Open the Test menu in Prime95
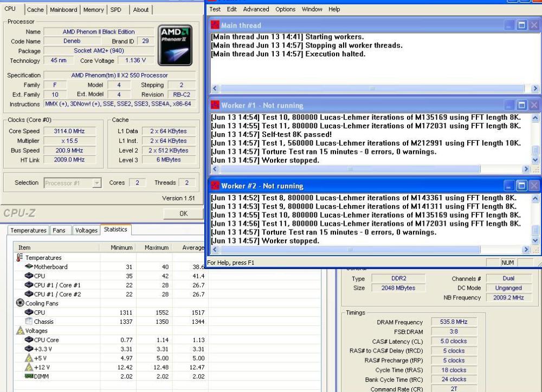 215,9
